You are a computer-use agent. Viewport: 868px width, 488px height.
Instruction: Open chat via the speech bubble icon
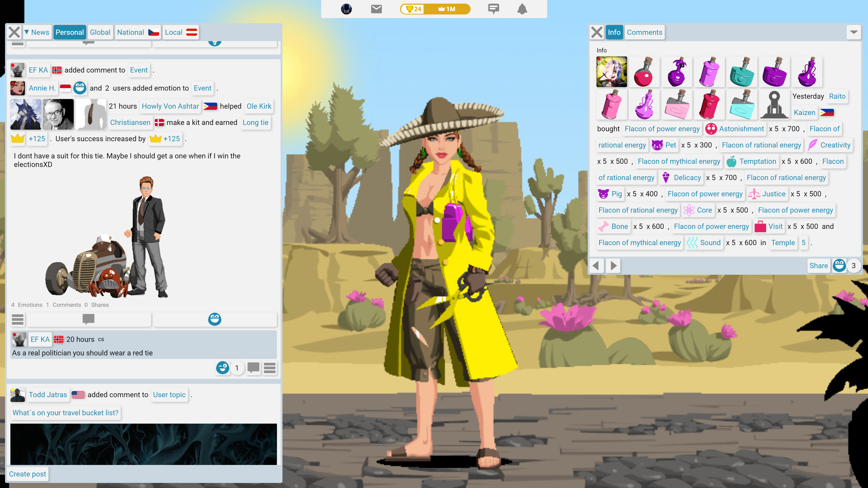point(494,9)
